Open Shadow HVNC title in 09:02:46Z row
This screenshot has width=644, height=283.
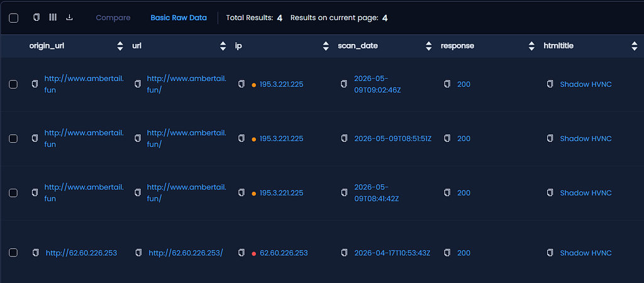pos(586,84)
